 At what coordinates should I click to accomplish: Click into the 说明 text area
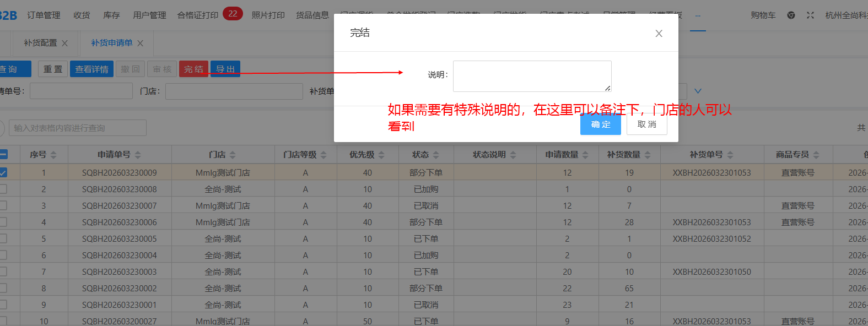532,76
